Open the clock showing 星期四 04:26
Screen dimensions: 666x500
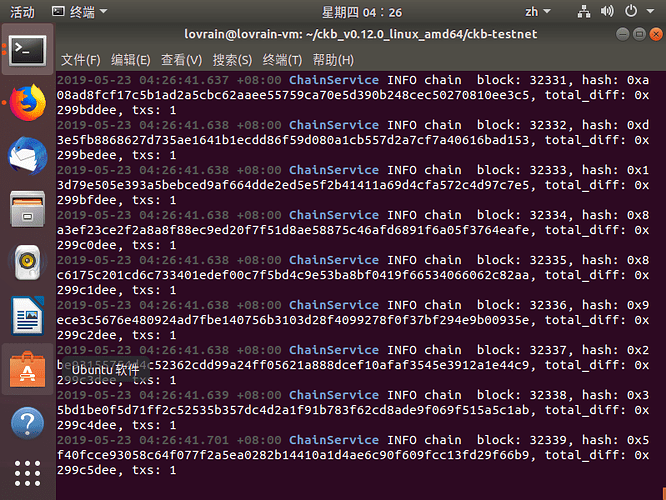point(361,12)
